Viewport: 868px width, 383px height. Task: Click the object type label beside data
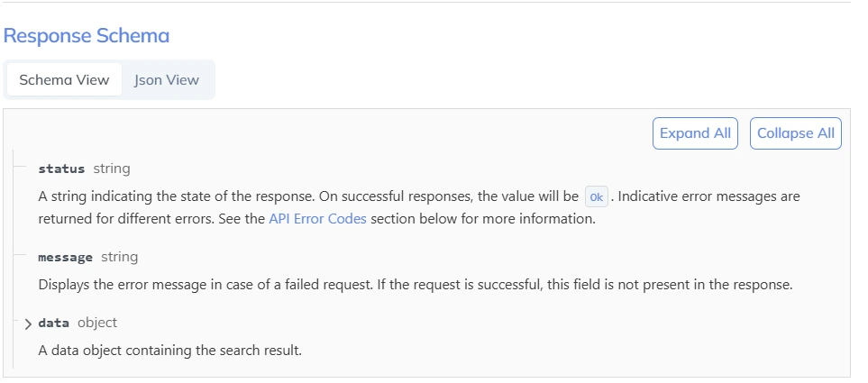tap(97, 323)
